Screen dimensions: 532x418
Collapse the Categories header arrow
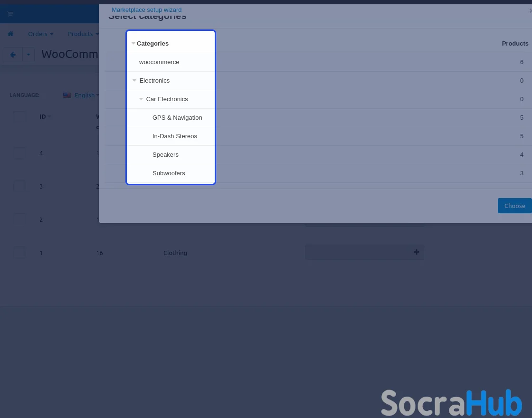133,43
